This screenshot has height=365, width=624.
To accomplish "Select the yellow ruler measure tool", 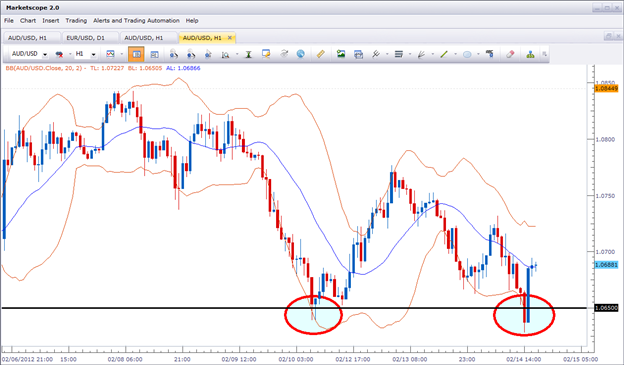I will (320, 54).
